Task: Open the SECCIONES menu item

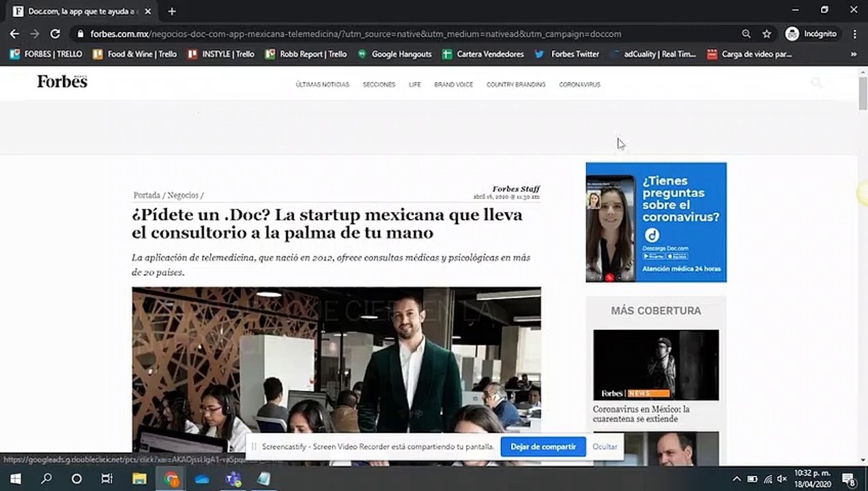Action: (379, 85)
